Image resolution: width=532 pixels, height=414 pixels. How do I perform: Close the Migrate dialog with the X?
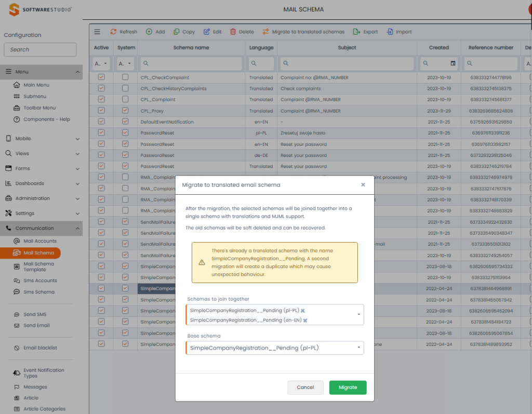click(363, 184)
